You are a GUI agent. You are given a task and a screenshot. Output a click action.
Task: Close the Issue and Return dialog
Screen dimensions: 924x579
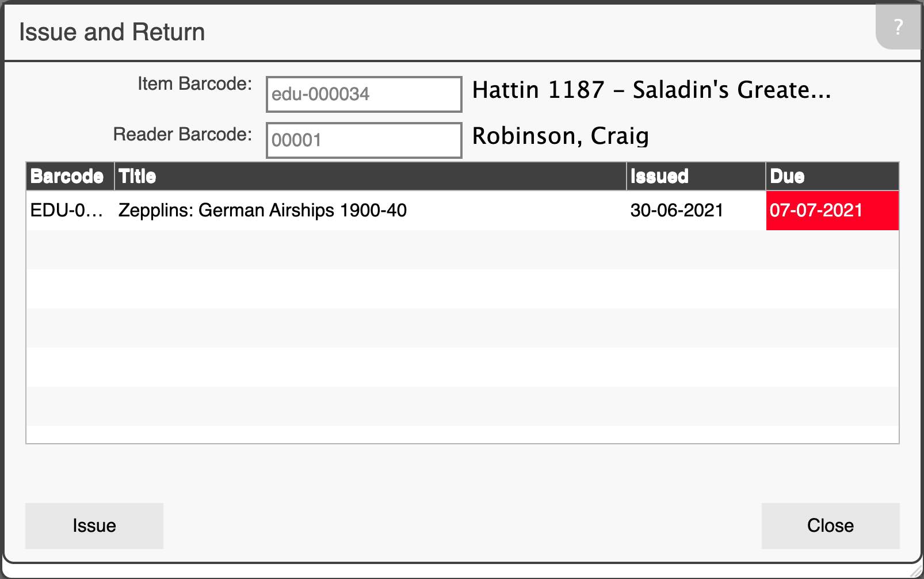[830, 525]
